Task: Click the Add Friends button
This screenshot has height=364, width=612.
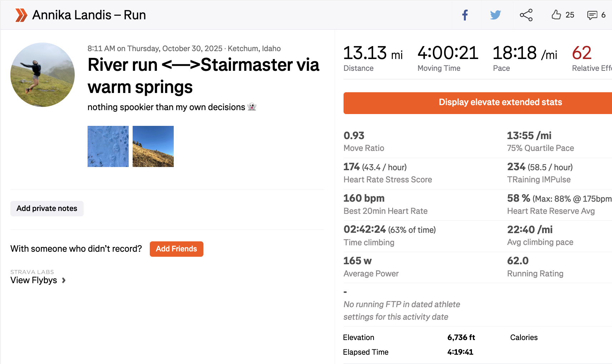Action: click(176, 249)
